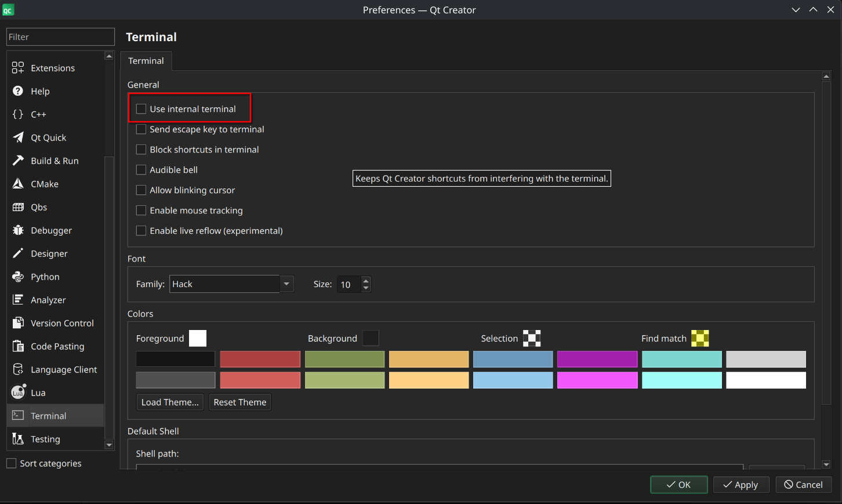Click the Cancel button
This screenshot has height=504, width=842.
804,485
